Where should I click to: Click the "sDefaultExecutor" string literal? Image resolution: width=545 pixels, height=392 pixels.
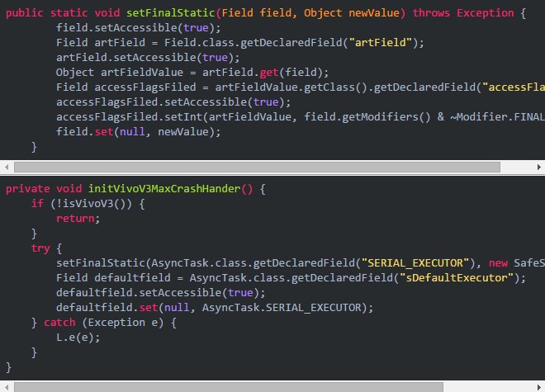(457, 278)
